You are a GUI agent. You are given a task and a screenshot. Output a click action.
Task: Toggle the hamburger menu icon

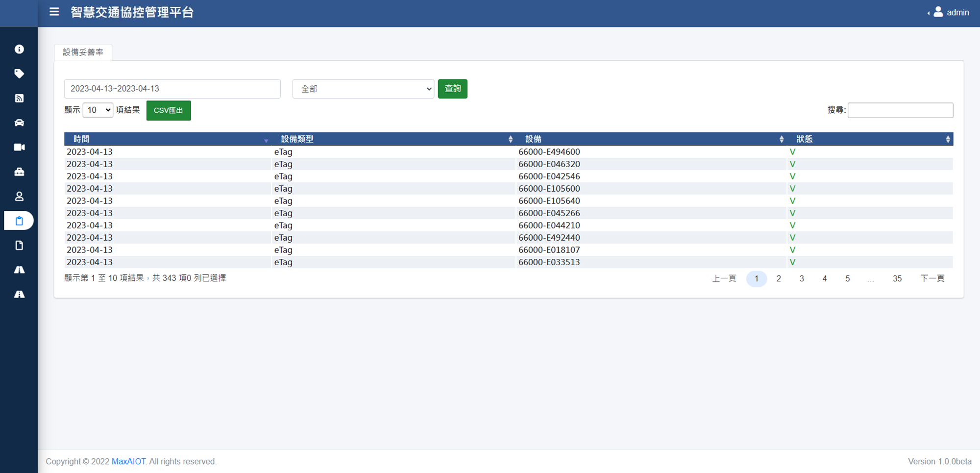click(x=54, y=12)
